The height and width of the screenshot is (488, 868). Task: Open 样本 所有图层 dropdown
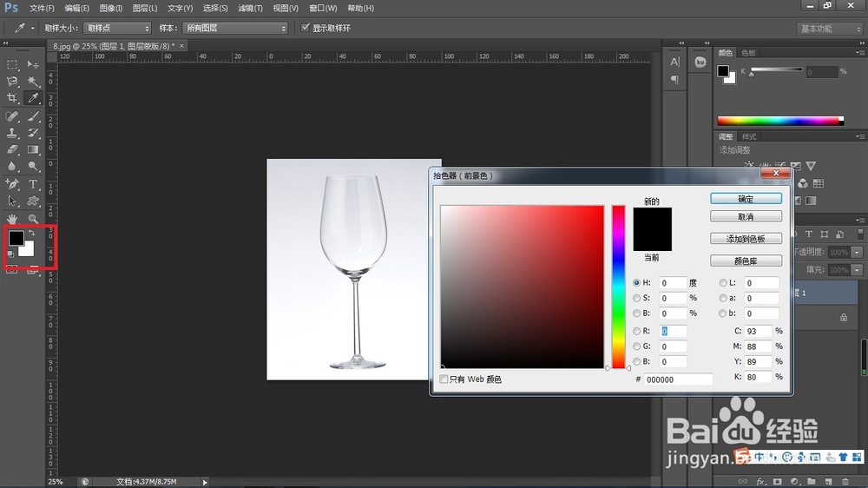[235, 28]
